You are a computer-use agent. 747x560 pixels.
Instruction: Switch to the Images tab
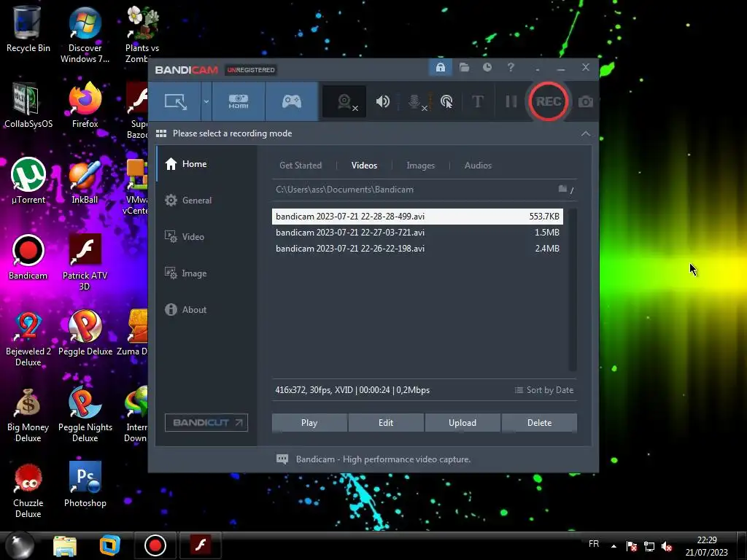(x=421, y=166)
